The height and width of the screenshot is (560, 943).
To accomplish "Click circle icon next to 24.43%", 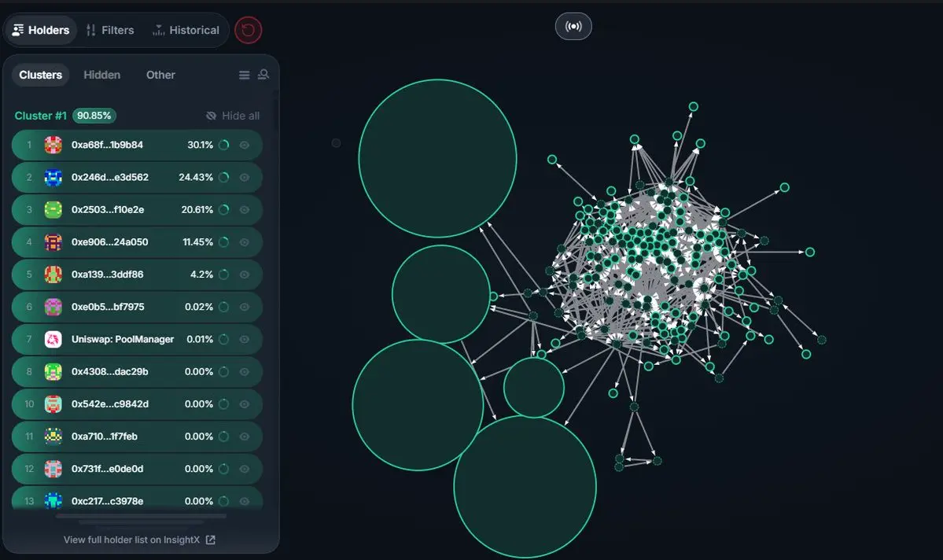I will (x=223, y=178).
